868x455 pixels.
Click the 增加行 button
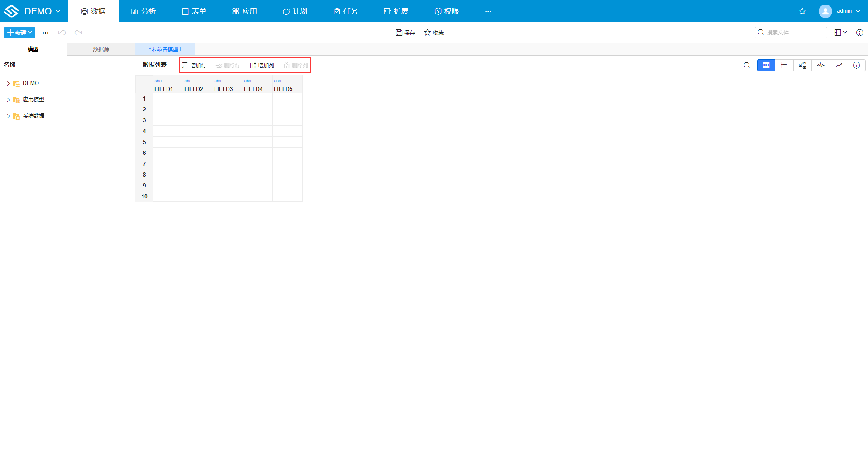(194, 65)
